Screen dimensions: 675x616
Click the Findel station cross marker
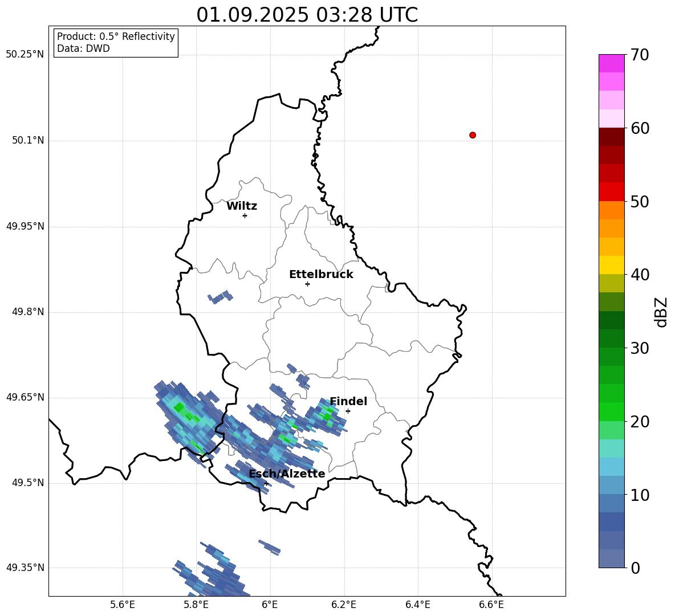pos(348,411)
